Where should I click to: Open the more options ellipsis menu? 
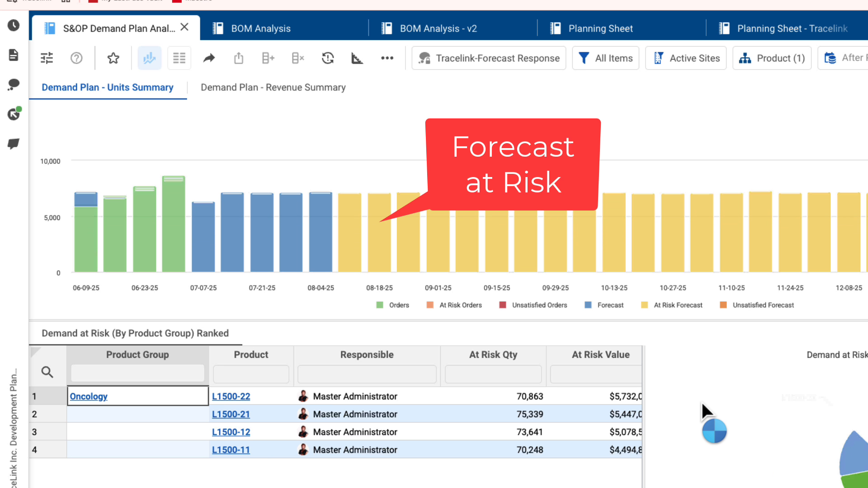387,58
